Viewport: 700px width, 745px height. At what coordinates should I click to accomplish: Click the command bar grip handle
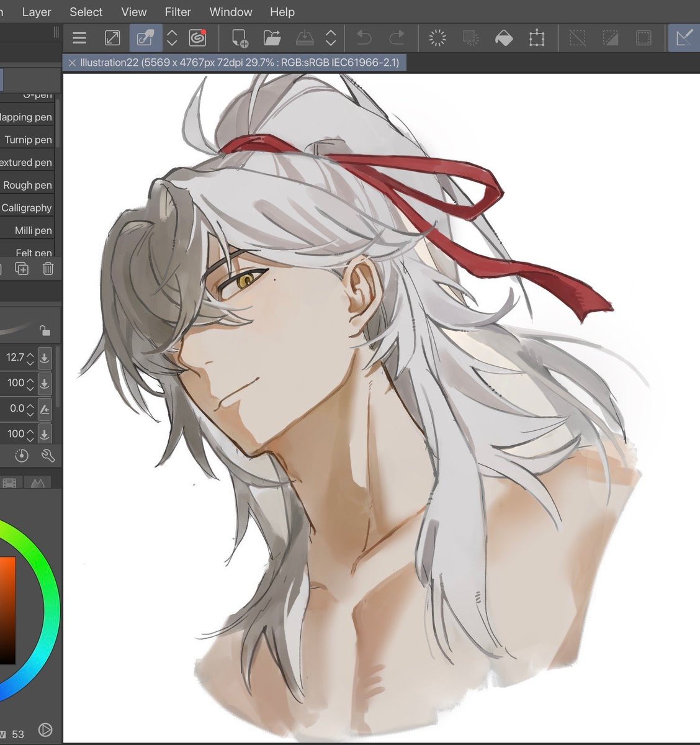point(56,32)
